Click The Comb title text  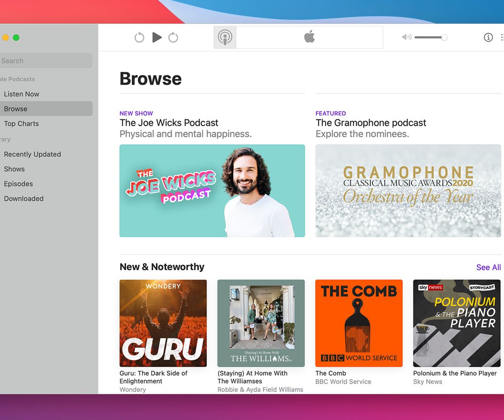click(x=331, y=373)
